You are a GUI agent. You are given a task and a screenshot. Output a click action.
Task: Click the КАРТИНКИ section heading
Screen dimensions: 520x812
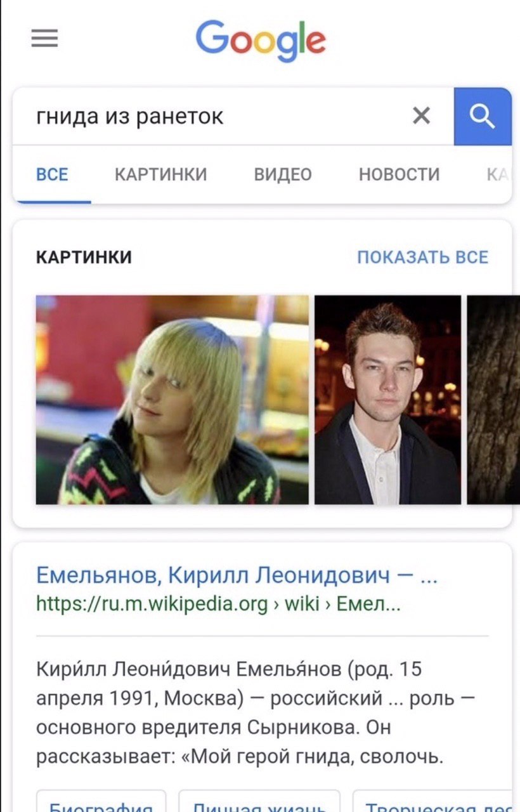click(84, 257)
